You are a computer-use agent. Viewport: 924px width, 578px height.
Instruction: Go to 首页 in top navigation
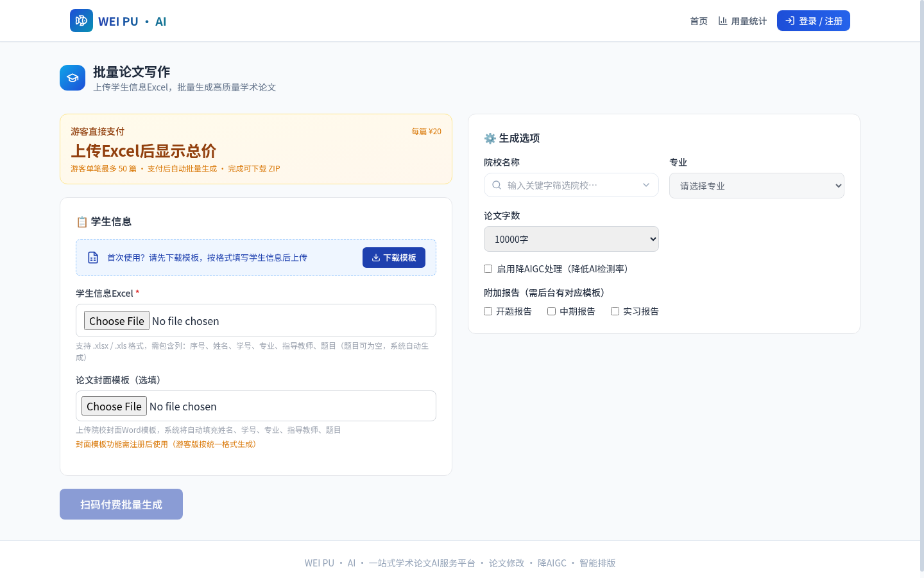pyautogui.click(x=699, y=21)
